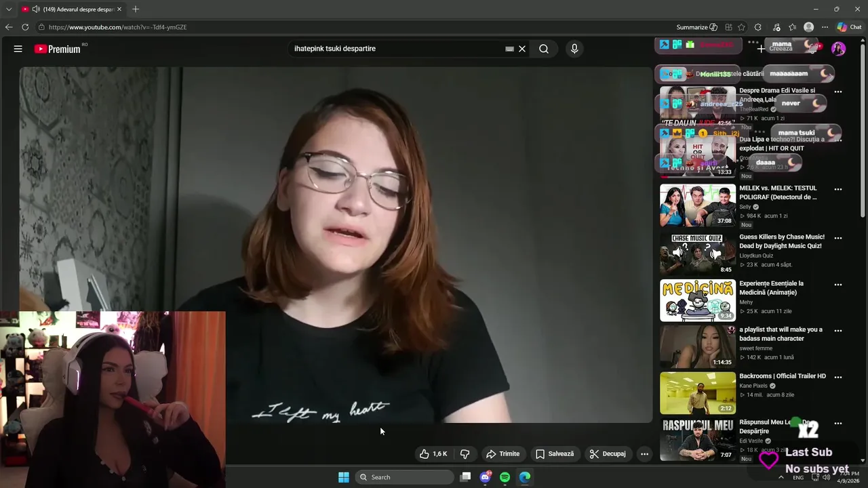Viewport: 868px width, 488px height.
Task: Go back to previous page
Action: coord(9,27)
